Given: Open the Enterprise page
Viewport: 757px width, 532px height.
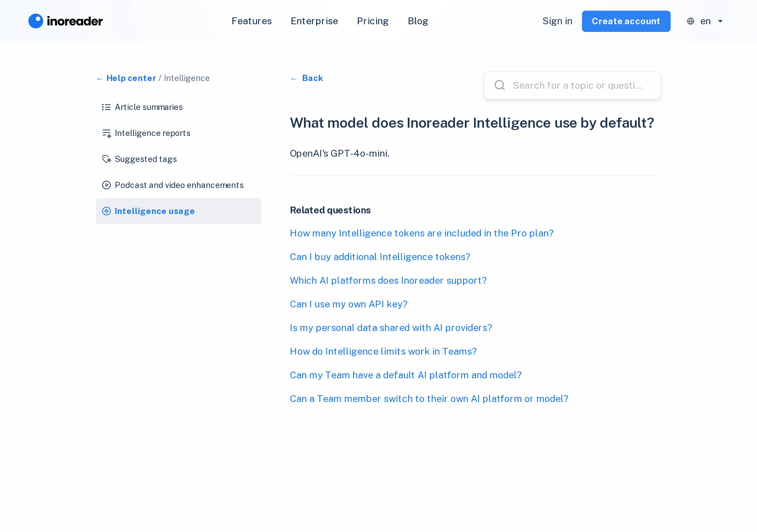Looking at the screenshot, I should click(x=314, y=21).
